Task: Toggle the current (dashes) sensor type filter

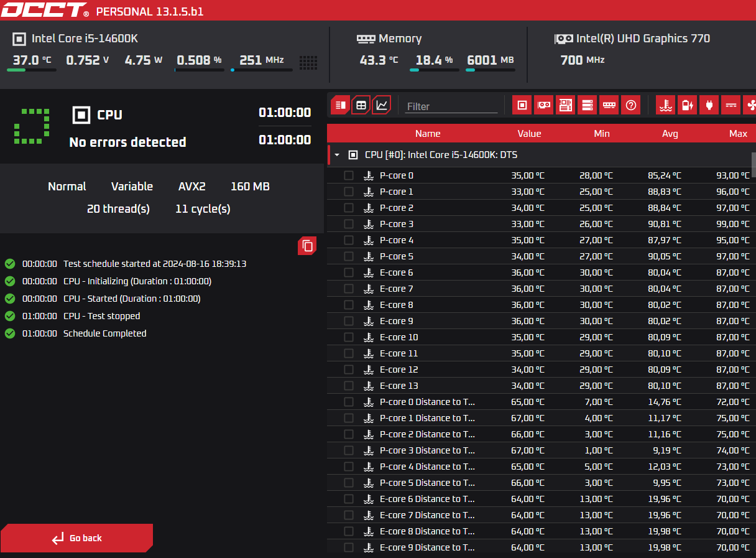Action: (731, 105)
